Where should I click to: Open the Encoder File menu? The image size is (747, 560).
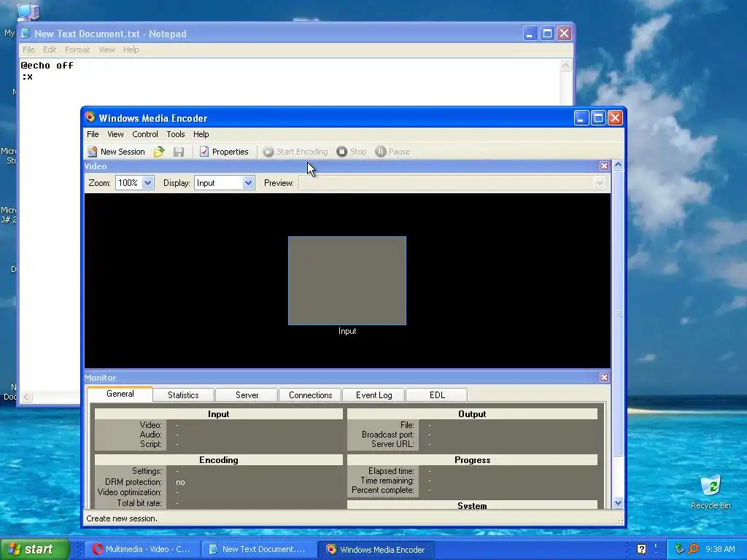tap(93, 134)
